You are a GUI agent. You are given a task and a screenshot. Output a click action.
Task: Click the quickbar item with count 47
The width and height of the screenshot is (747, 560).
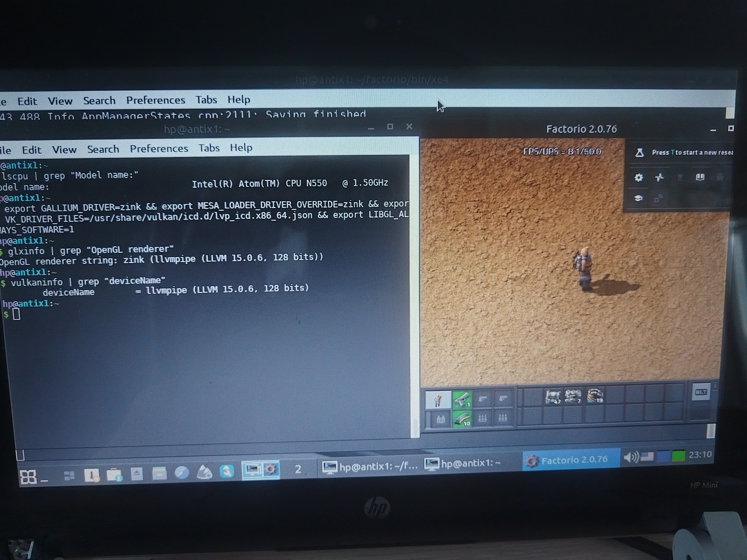click(x=553, y=396)
